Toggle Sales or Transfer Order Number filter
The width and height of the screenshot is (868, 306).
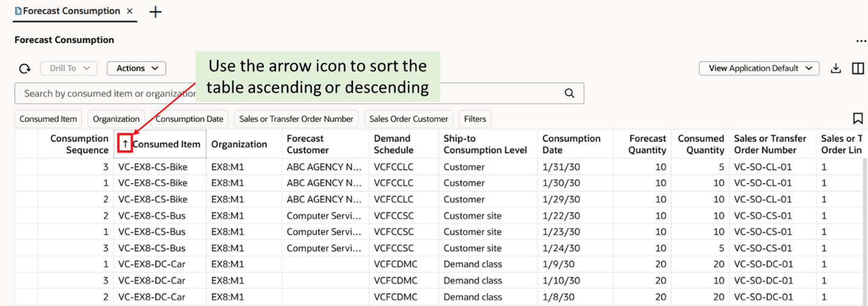point(296,119)
